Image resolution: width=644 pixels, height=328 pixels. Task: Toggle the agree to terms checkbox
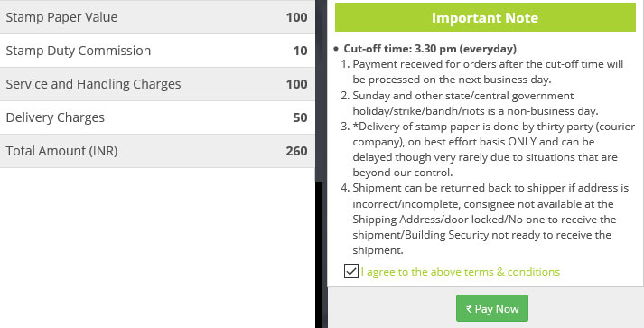[x=351, y=271]
